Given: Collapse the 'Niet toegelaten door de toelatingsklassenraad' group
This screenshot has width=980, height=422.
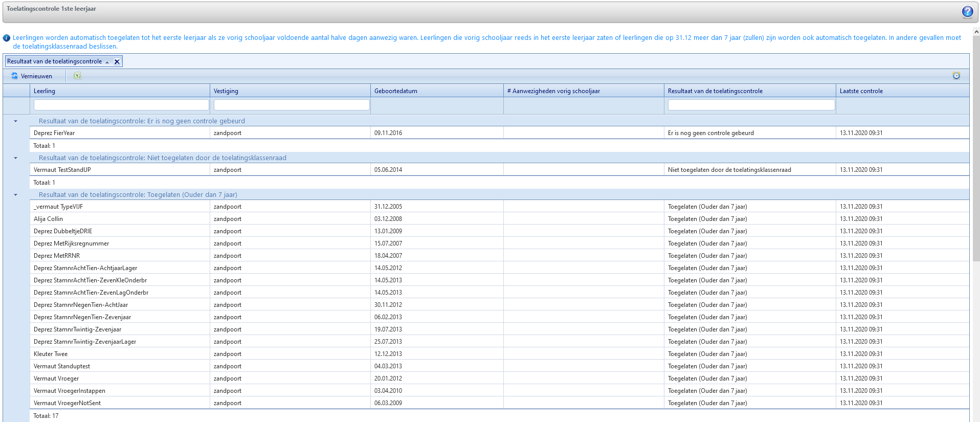Looking at the screenshot, I should 15,158.
